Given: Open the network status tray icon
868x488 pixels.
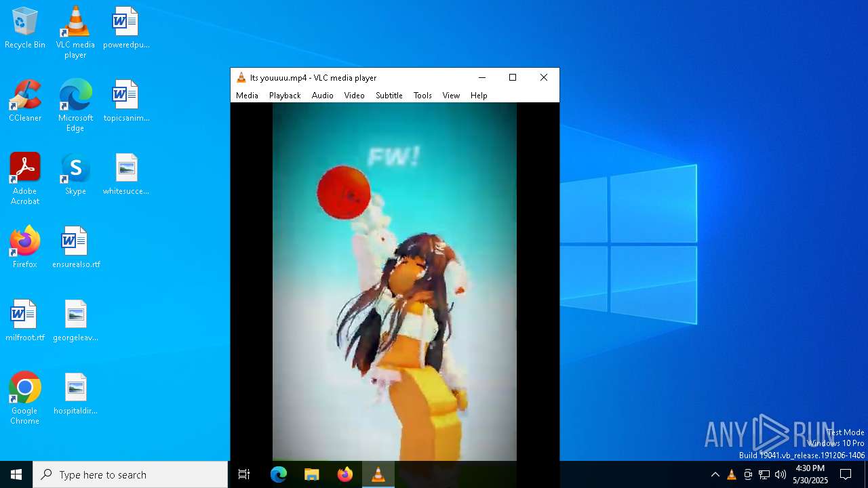Looking at the screenshot, I should click(764, 474).
